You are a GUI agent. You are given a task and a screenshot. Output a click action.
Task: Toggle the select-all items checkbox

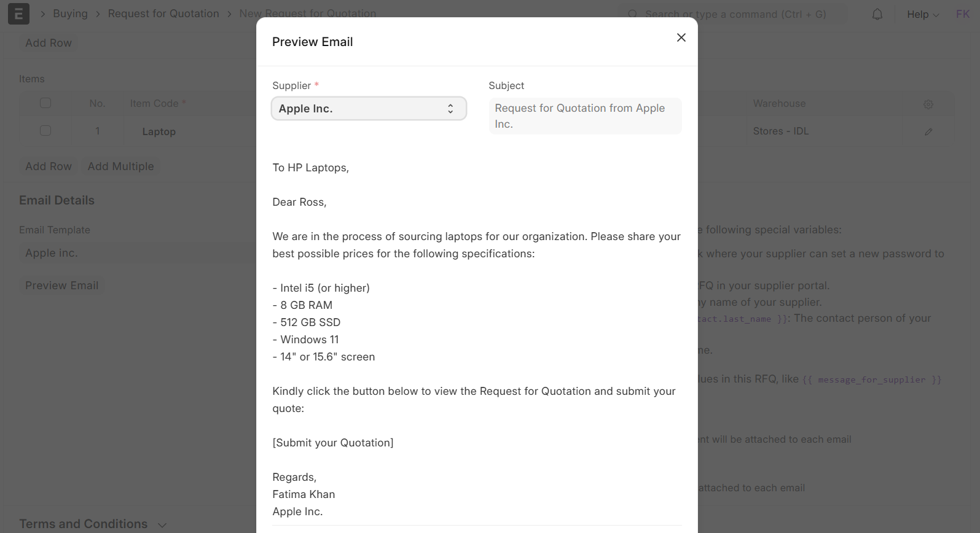point(45,103)
